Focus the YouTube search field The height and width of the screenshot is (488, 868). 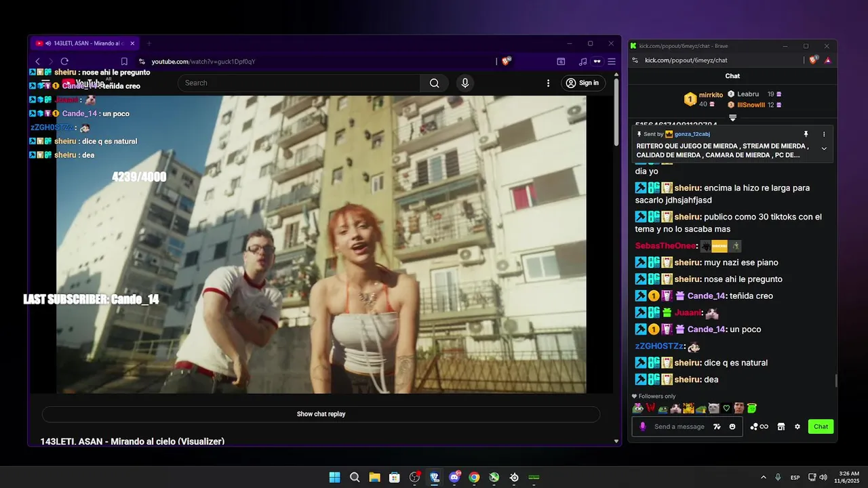click(x=299, y=83)
